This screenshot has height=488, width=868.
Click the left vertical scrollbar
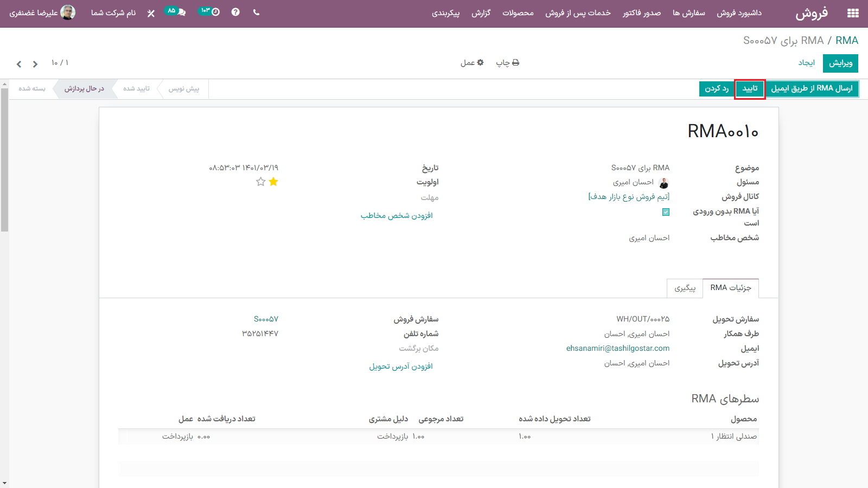(x=4, y=160)
